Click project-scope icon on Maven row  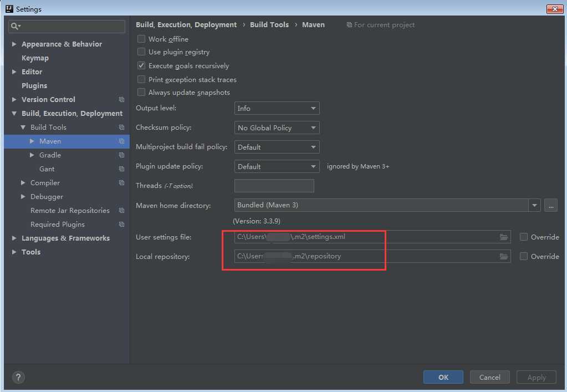pos(121,141)
